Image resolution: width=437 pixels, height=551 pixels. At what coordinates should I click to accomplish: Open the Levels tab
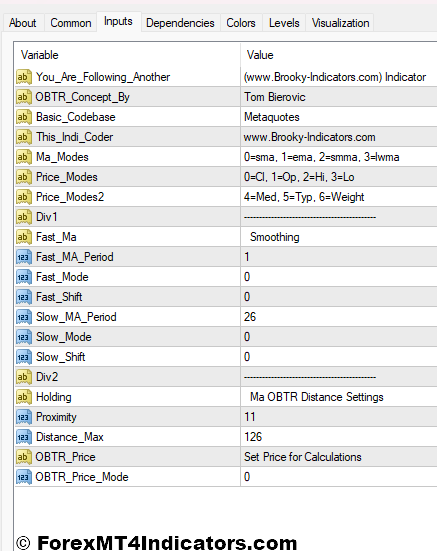(x=284, y=23)
